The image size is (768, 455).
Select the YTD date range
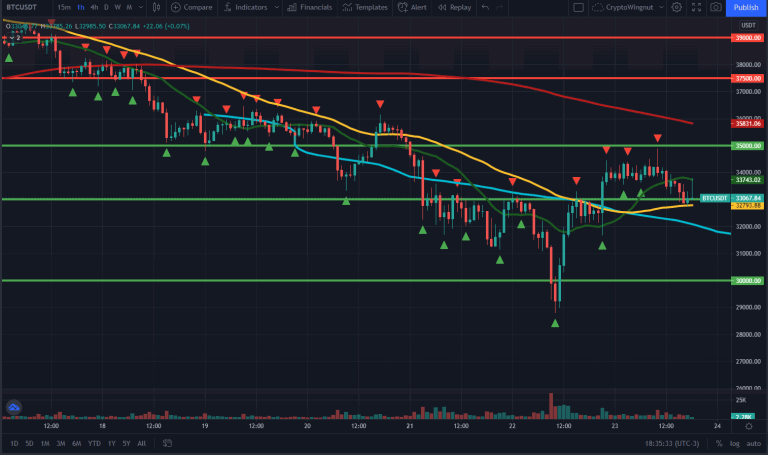click(94, 443)
